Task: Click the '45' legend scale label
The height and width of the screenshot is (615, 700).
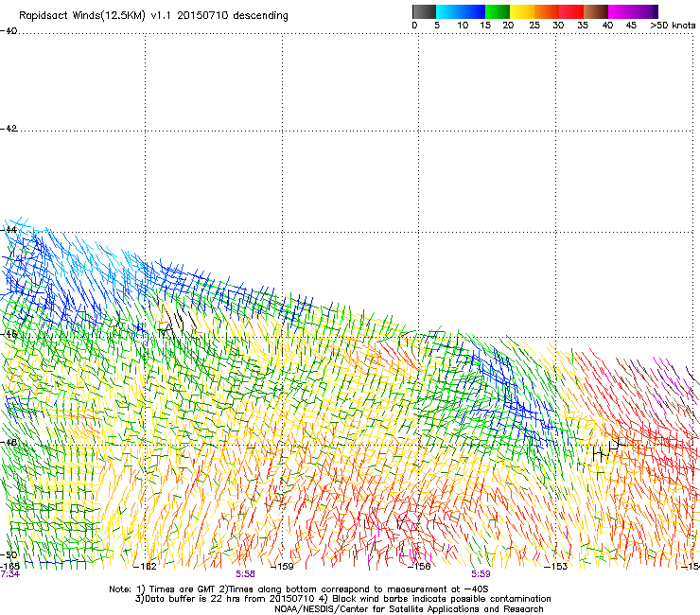Action: 631,26
